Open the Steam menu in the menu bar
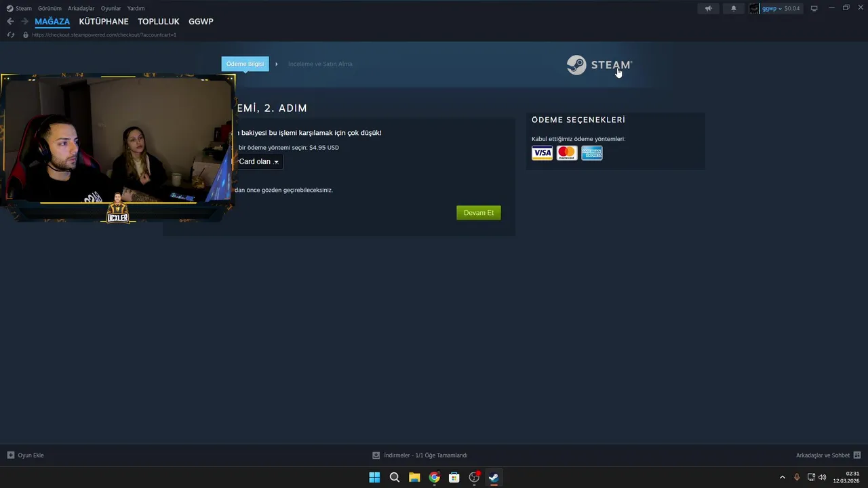The height and width of the screenshot is (488, 868). tap(19, 8)
